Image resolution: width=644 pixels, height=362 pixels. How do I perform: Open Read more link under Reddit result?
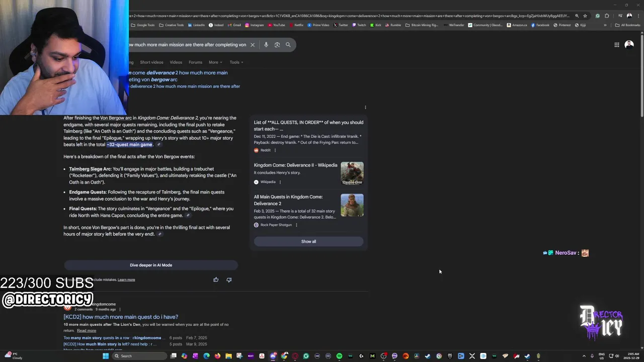pyautogui.click(x=87, y=330)
